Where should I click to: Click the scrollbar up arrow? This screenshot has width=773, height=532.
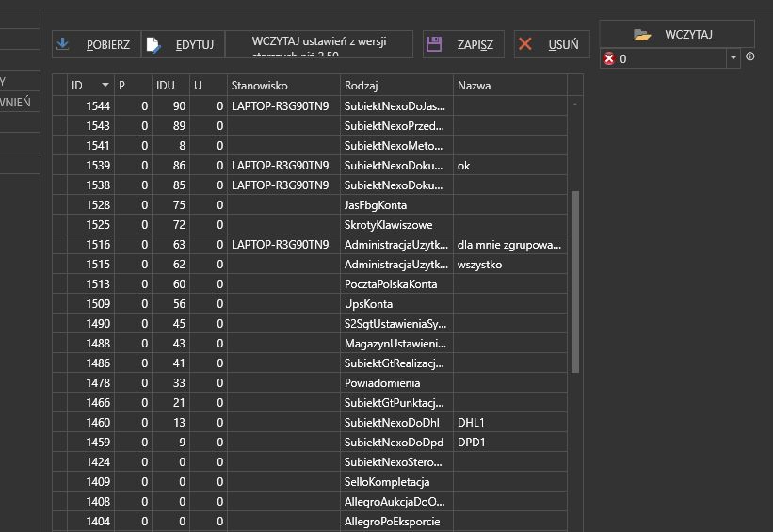(575, 105)
